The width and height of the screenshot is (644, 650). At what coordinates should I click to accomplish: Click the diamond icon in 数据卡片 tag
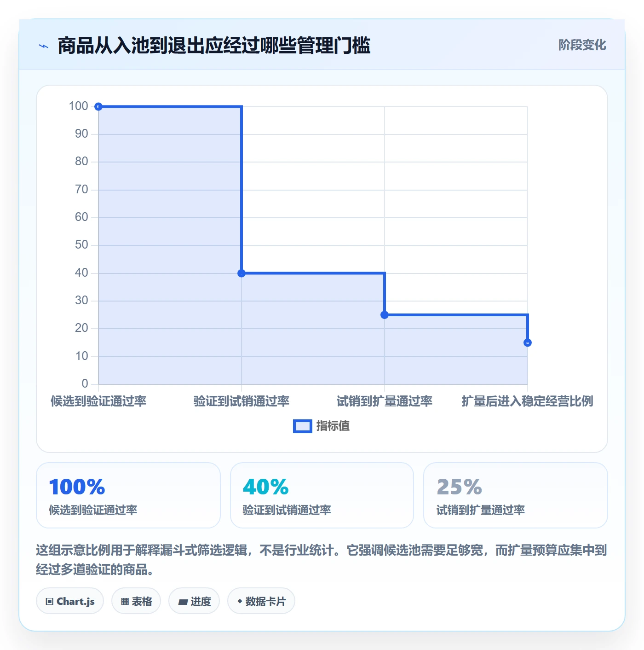240,601
